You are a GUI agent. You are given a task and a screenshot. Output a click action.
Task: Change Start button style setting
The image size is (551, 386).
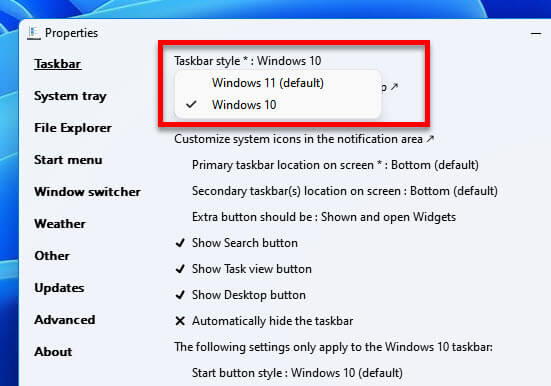pyautogui.click(x=297, y=373)
